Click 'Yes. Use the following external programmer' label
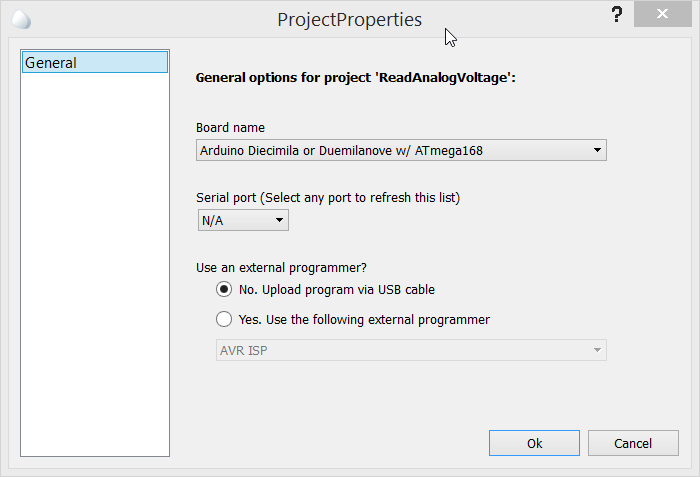Image resolution: width=700 pixels, height=477 pixels. pyautogui.click(x=364, y=320)
